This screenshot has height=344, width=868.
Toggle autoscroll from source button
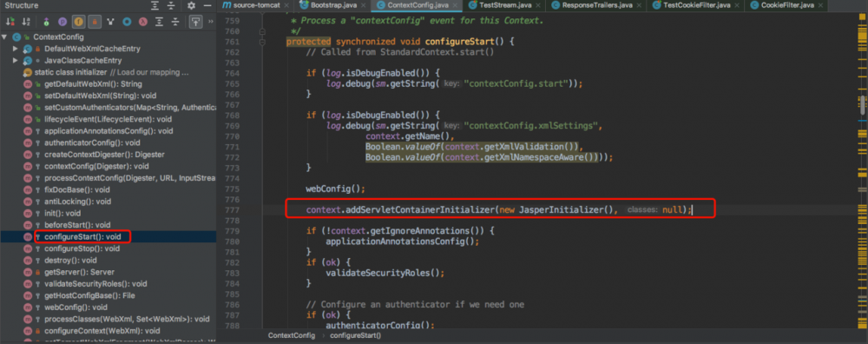(195, 23)
